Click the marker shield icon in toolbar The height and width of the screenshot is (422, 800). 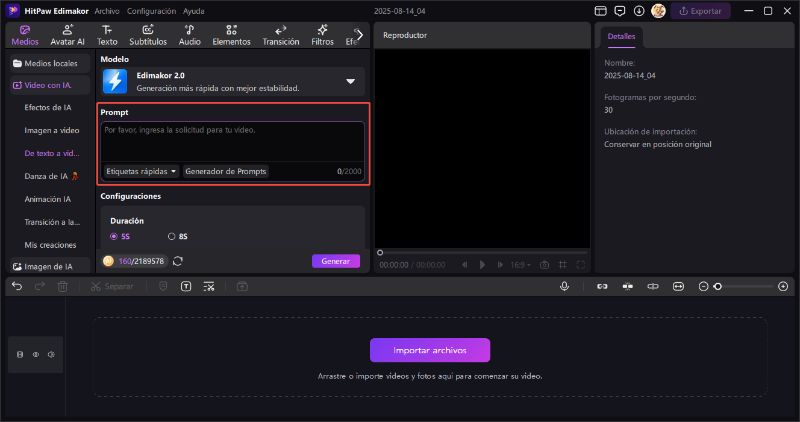[163, 286]
